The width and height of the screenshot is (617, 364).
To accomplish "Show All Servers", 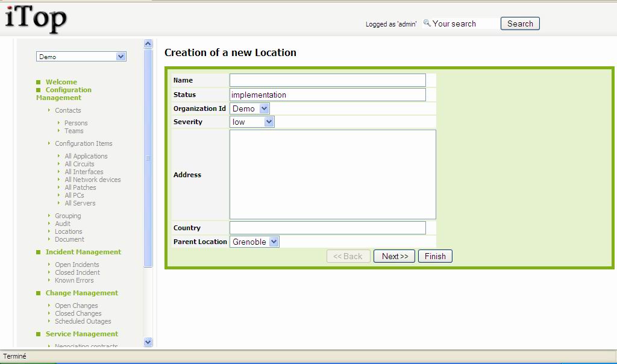I will pos(80,203).
